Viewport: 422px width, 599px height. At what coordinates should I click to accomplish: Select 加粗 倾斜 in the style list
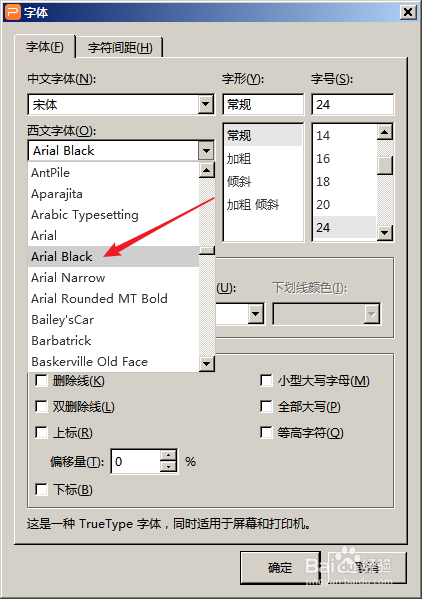[x=263, y=205]
